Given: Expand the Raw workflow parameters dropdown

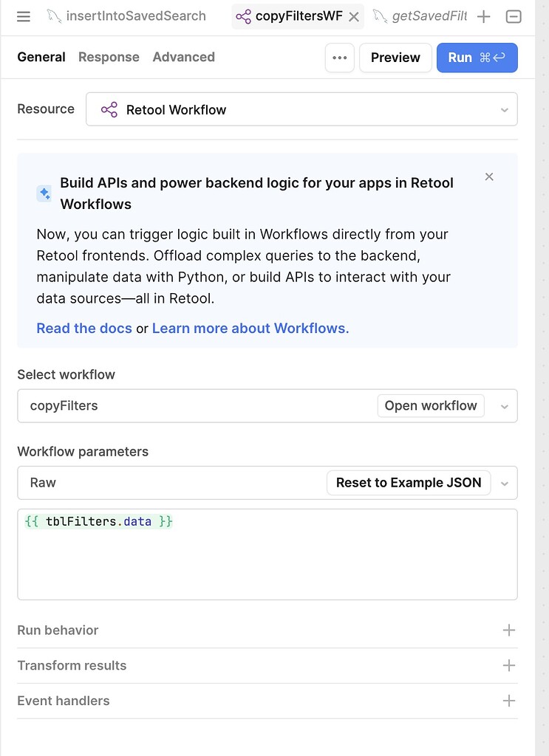Looking at the screenshot, I should pyautogui.click(x=505, y=484).
